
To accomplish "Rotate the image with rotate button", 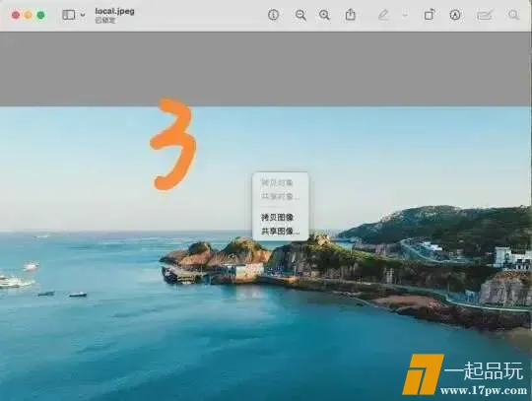I will pos(430,15).
